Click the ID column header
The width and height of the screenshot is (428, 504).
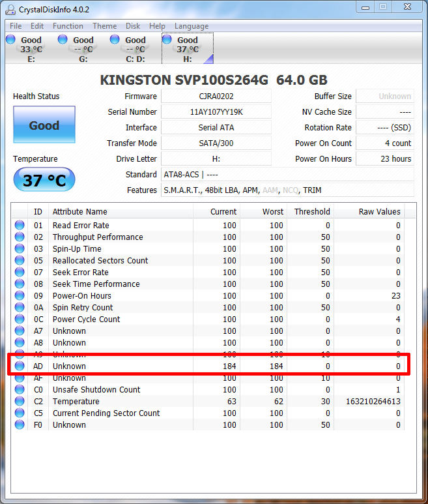coord(38,211)
